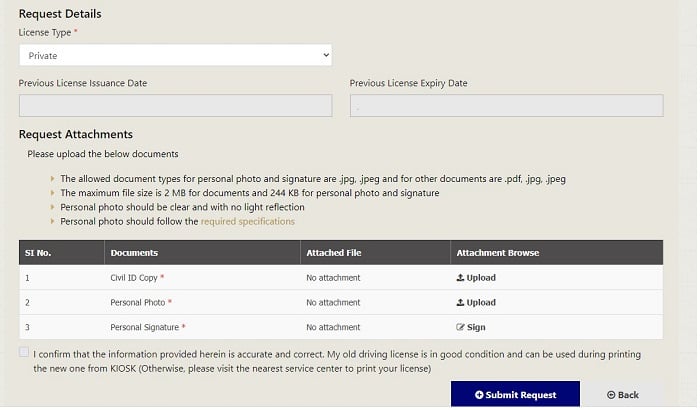Click the Back button

623,395
